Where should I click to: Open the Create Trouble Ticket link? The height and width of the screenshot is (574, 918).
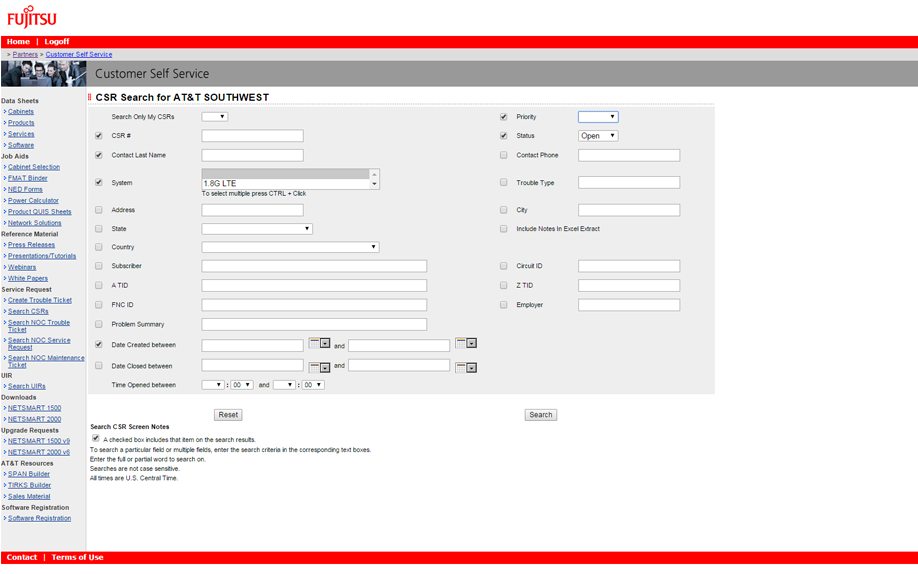[x=40, y=300]
